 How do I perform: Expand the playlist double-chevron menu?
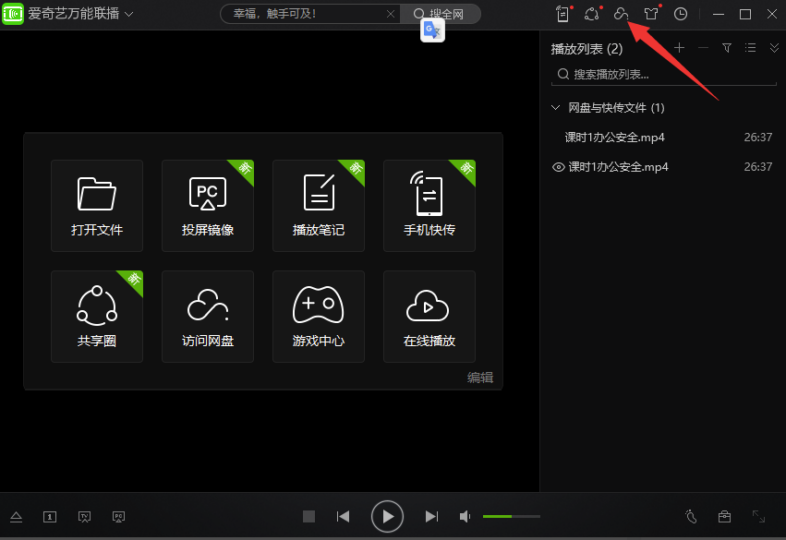773,48
